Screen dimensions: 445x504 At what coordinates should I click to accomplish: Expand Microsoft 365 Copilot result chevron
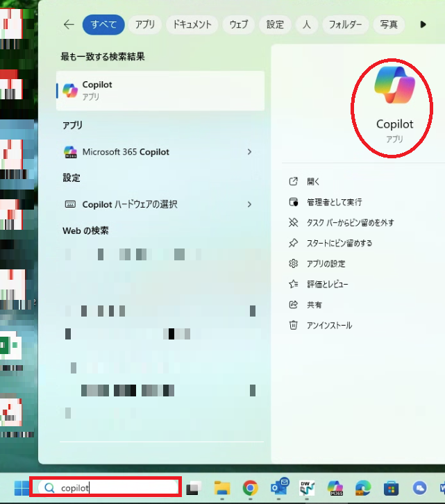point(249,152)
